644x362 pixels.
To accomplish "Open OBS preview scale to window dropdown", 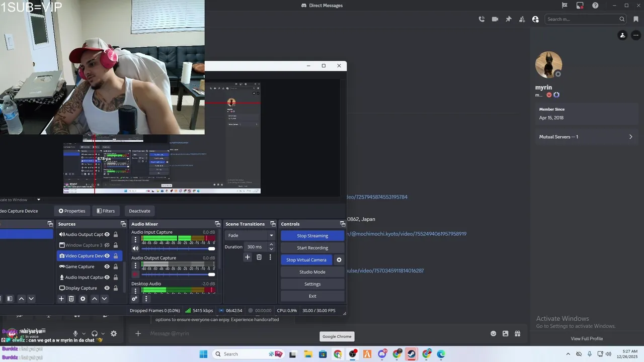I will click(38, 200).
